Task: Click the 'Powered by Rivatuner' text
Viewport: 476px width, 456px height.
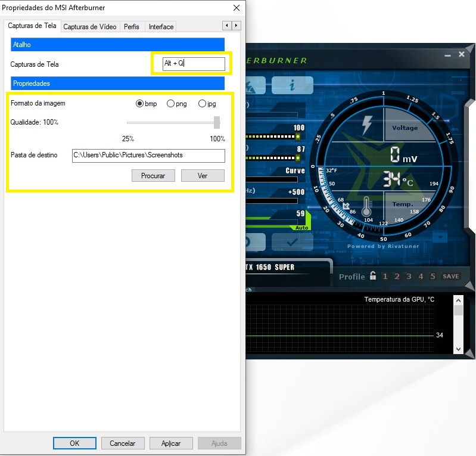Action: pos(383,246)
